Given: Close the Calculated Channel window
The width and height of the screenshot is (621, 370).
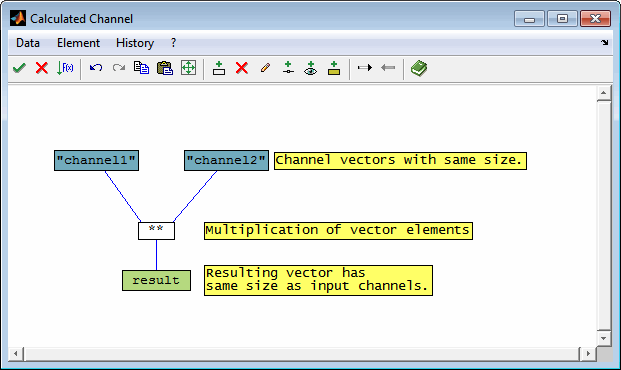Looking at the screenshot, I should pyautogui.click(x=595, y=19).
